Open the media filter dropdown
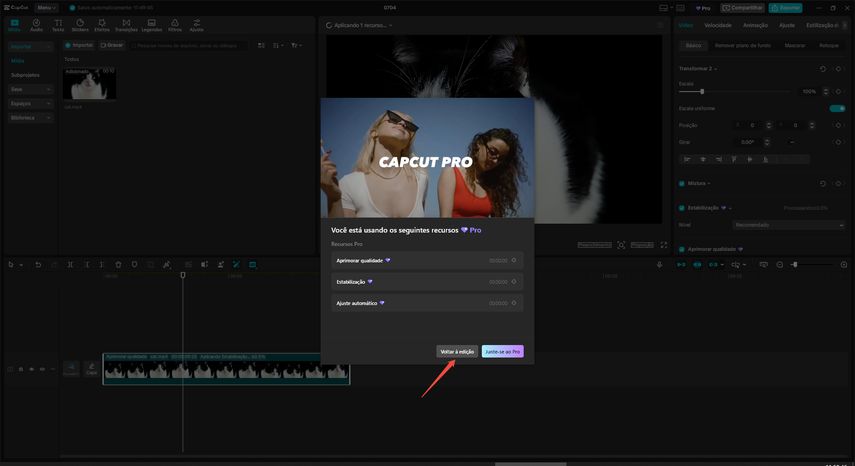The width and height of the screenshot is (855, 466). click(x=296, y=46)
